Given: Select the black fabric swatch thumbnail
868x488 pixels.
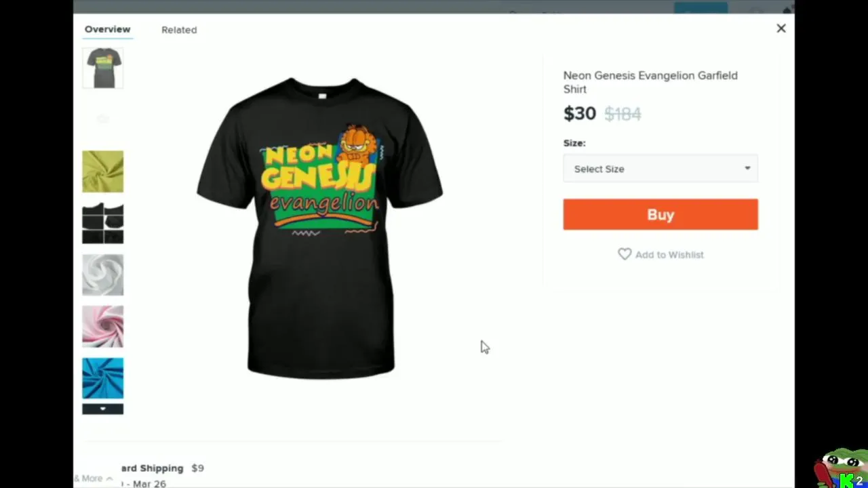Looking at the screenshot, I should [103, 223].
